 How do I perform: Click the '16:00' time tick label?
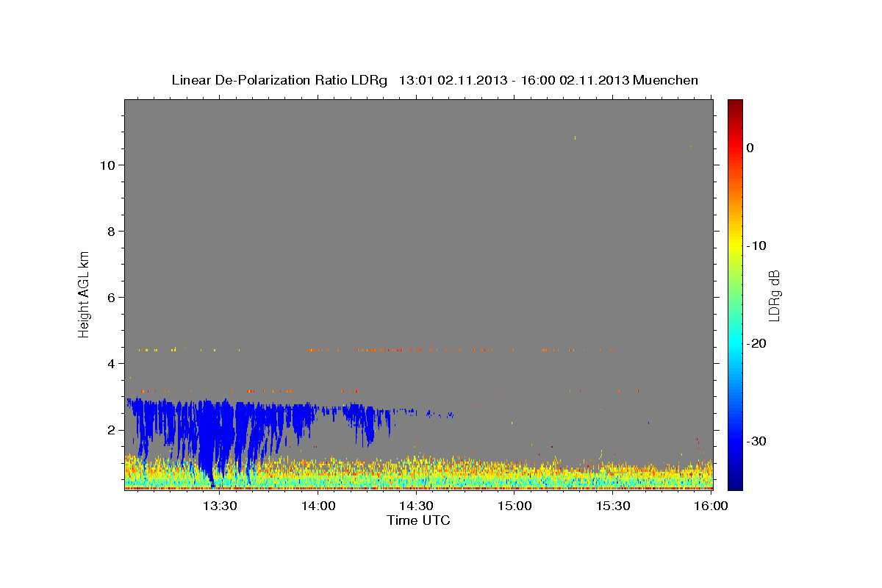(x=712, y=506)
